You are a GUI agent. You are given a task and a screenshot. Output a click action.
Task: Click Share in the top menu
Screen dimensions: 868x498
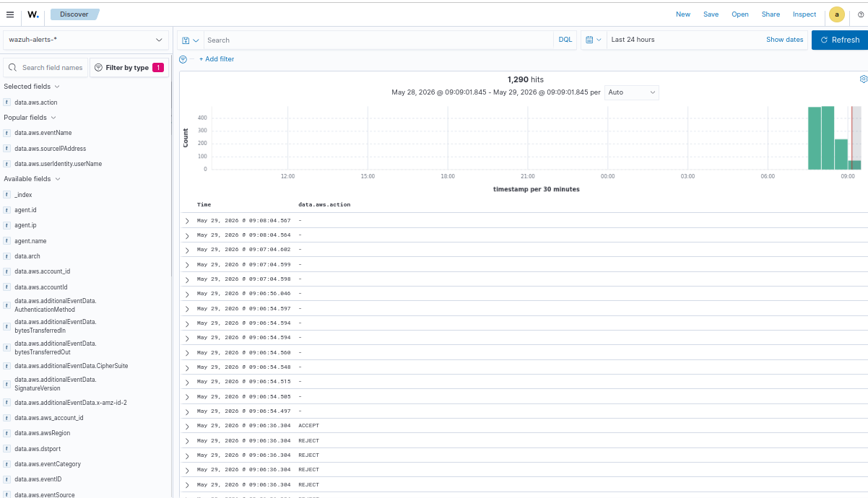click(771, 14)
